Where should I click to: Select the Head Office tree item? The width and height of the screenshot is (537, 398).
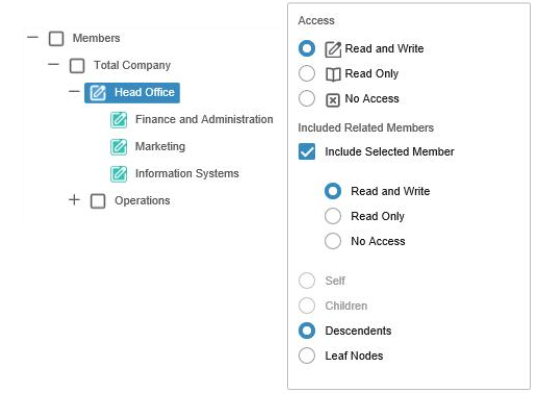coord(132,93)
